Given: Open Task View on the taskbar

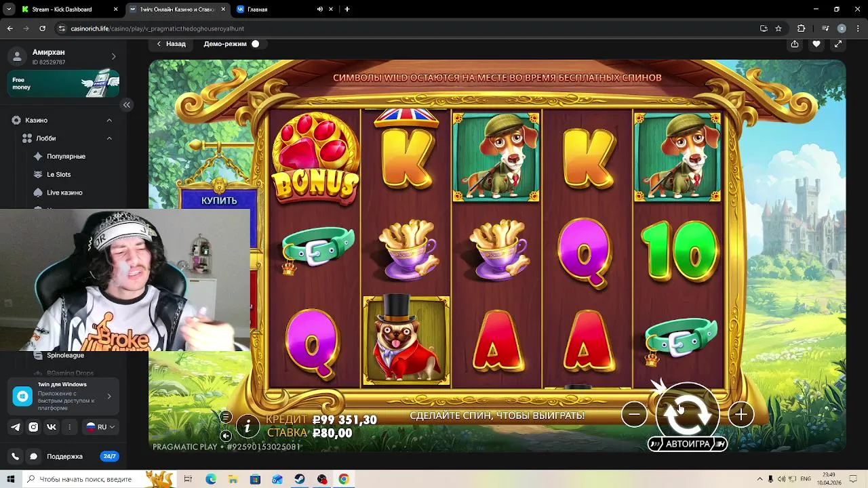Looking at the screenshot, I should (188, 479).
